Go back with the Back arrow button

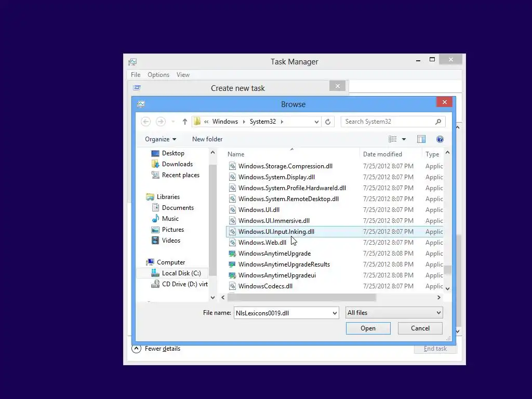(x=146, y=122)
